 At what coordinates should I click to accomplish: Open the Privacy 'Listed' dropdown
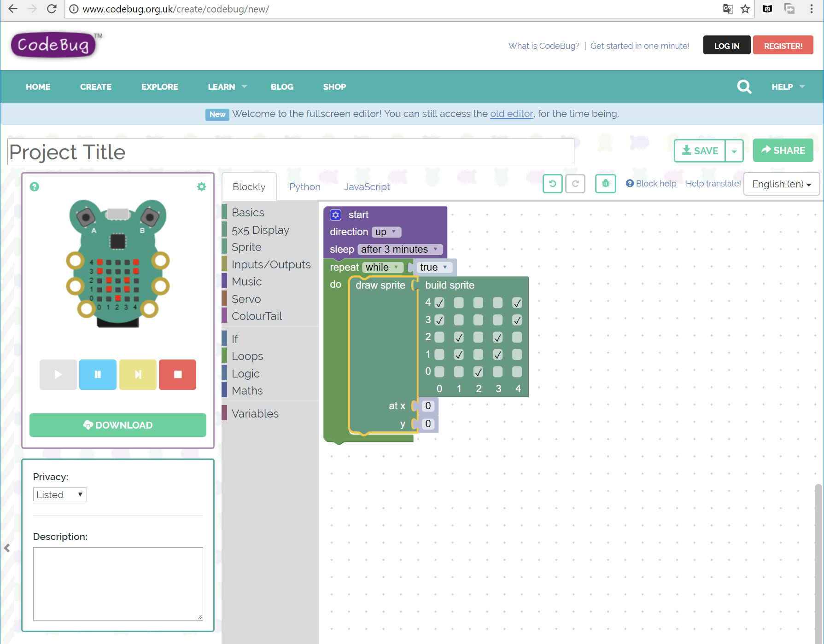click(60, 494)
